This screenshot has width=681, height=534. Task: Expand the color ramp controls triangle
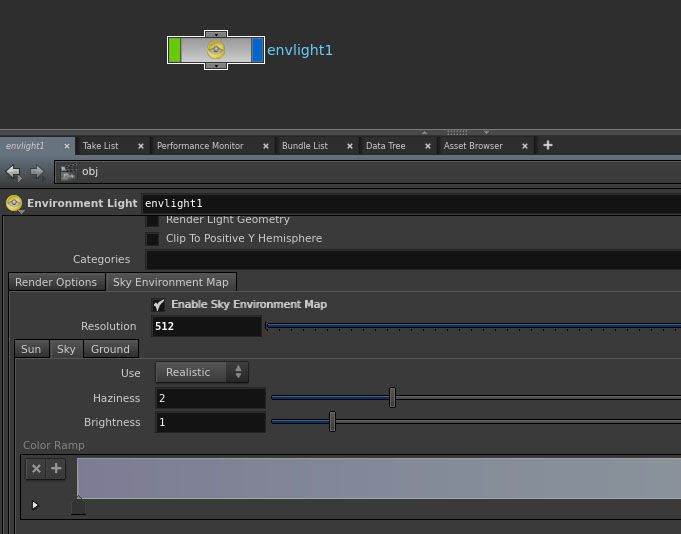click(x=35, y=505)
